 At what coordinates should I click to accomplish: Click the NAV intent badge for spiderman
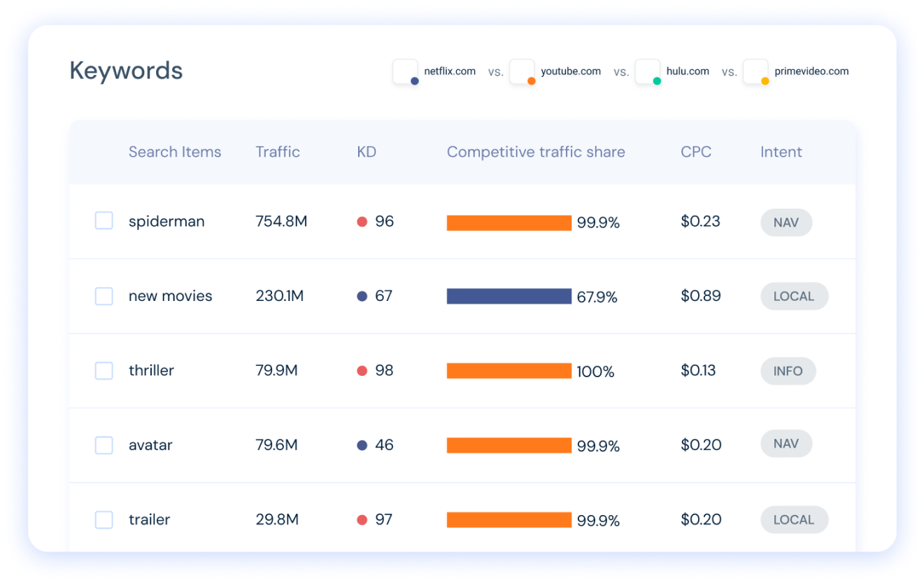coord(786,222)
